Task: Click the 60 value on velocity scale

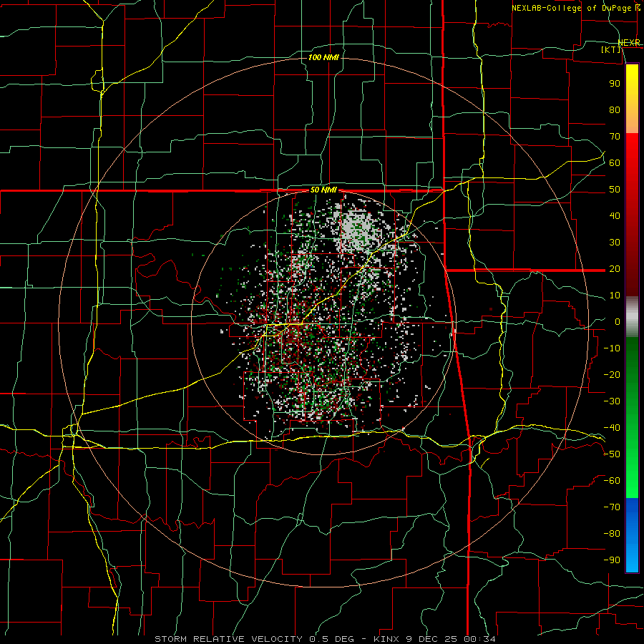Action: pos(615,162)
